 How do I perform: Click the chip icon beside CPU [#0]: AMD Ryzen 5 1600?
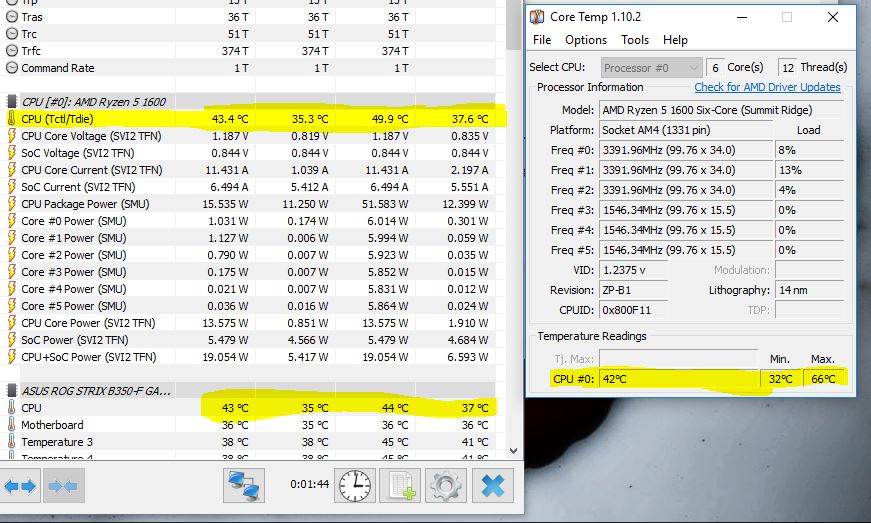pos(11,102)
